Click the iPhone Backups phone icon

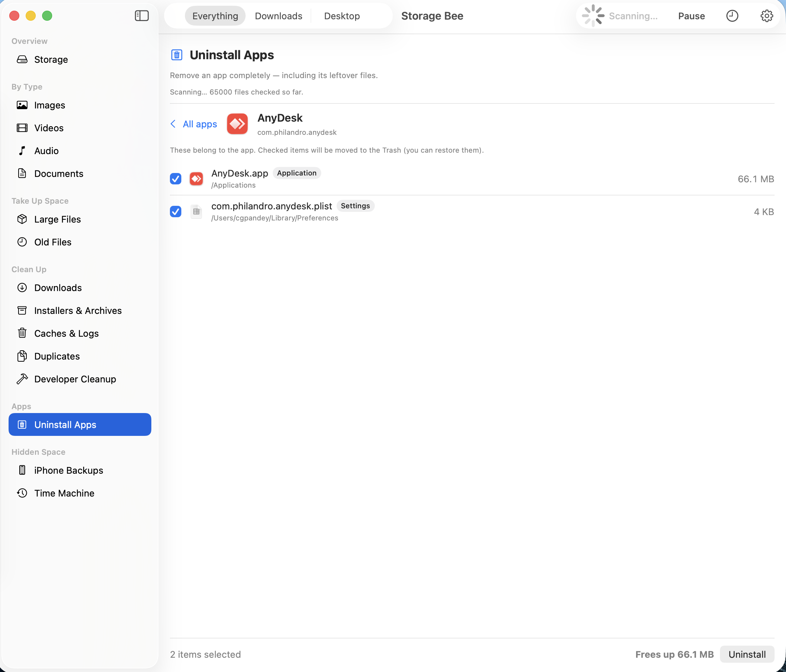pyautogui.click(x=22, y=470)
